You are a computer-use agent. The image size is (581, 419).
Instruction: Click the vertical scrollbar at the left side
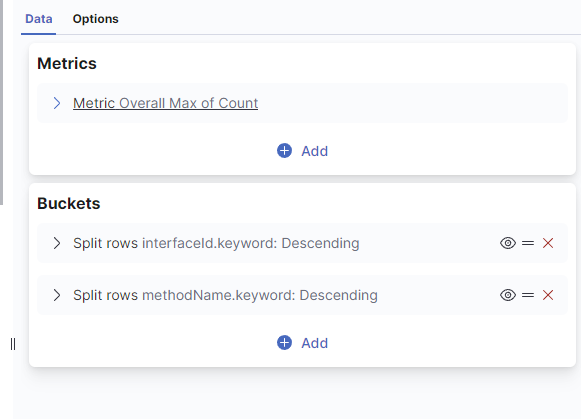click(x=1, y=102)
